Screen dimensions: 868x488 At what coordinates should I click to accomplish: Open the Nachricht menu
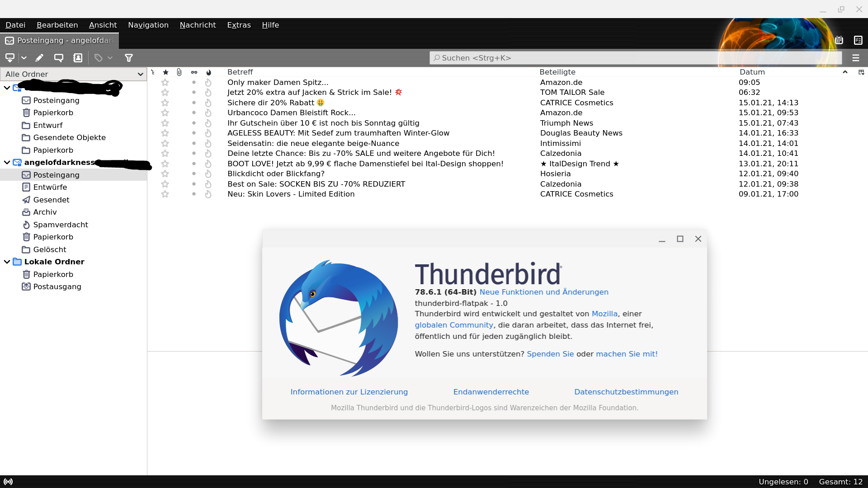pos(198,25)
